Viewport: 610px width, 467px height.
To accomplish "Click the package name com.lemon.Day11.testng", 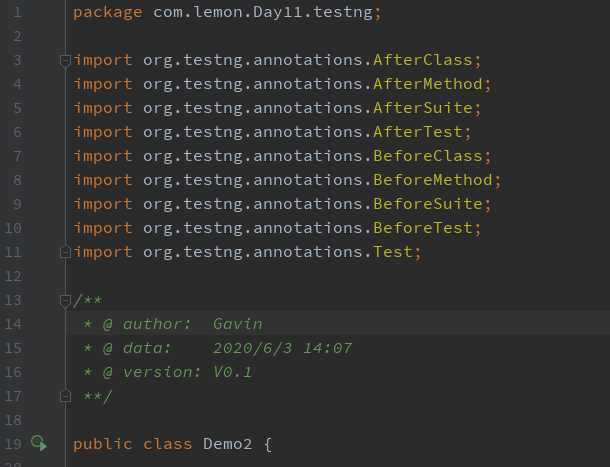I will pyautogui.click(x=263, y=12).
